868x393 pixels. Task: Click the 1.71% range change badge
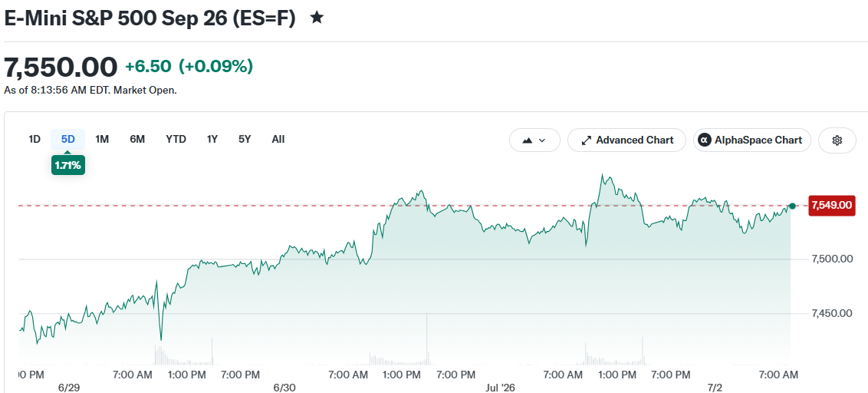point(68,165)
